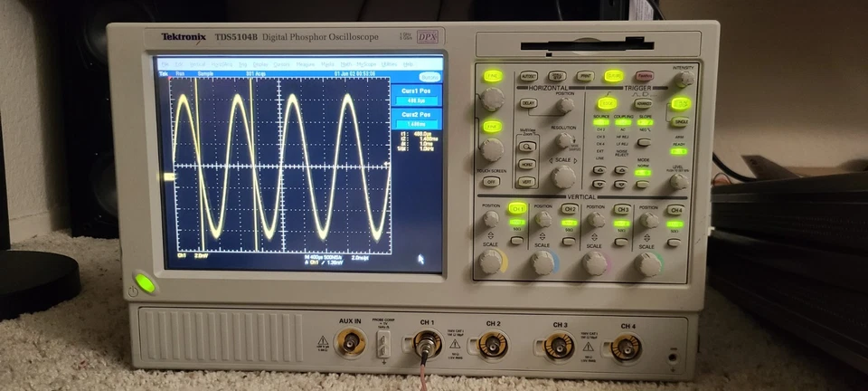Image resolution: width=868 pixels, height=391 pixels.
Task: Push the green power button
Action: 145,283
